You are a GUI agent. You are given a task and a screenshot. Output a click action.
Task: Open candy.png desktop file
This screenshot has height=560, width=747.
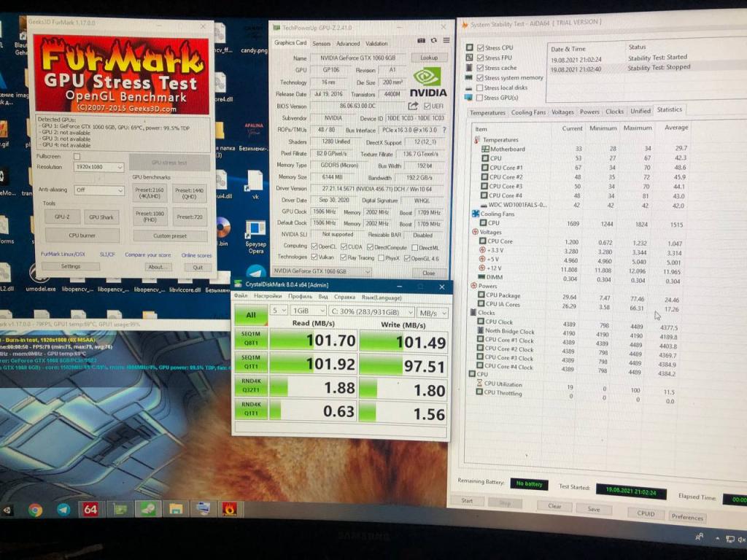pos(254,39)
